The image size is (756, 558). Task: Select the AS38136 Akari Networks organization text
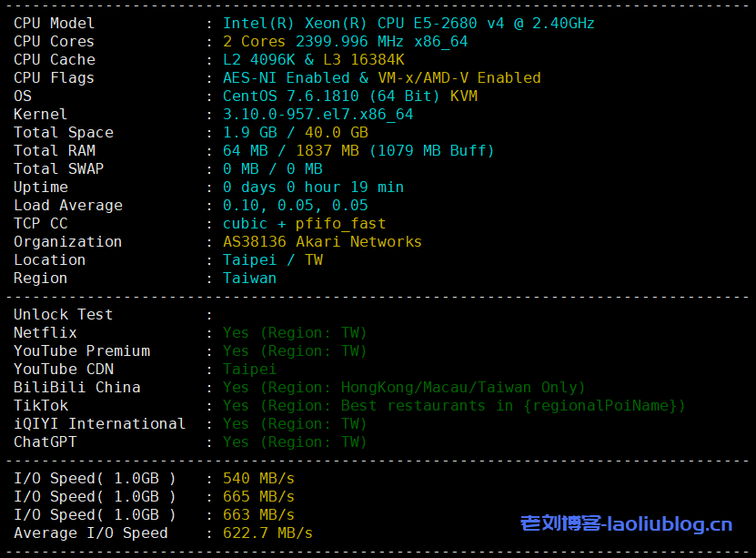coord(322,241)
